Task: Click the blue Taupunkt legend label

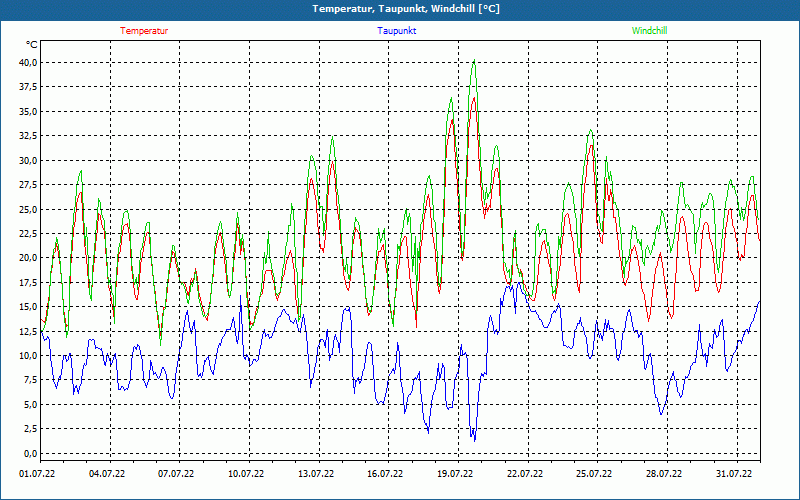Action: (x=396, y=31)
